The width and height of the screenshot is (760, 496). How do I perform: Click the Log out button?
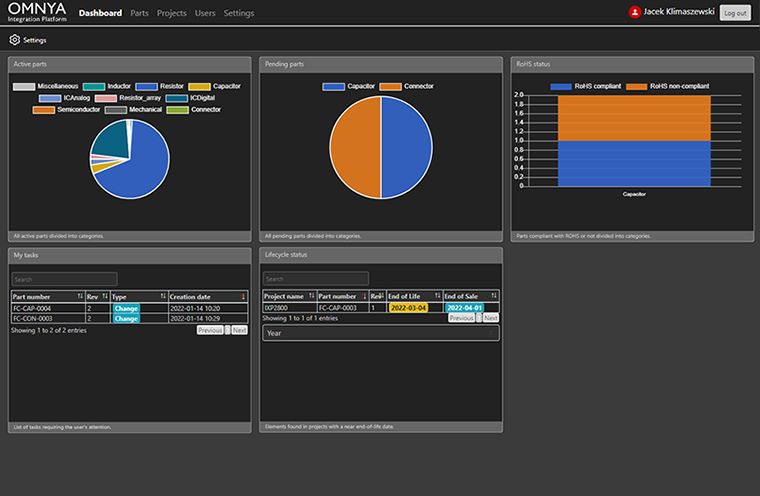(735, 13)
